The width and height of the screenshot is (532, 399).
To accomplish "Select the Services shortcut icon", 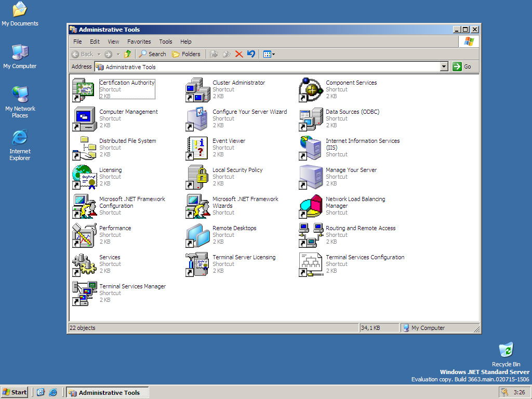I will [x=84, y=264].
